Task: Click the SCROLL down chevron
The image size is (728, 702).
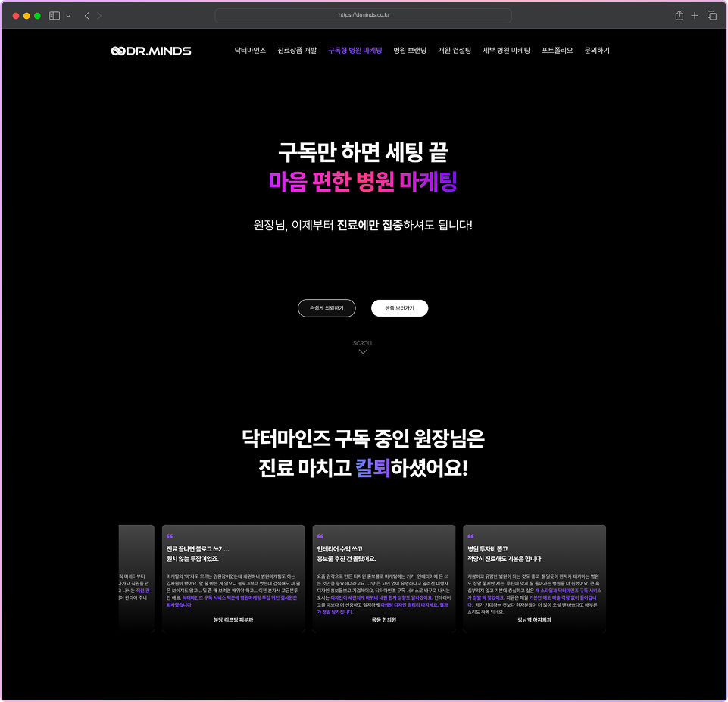Action: coord(363,351)
